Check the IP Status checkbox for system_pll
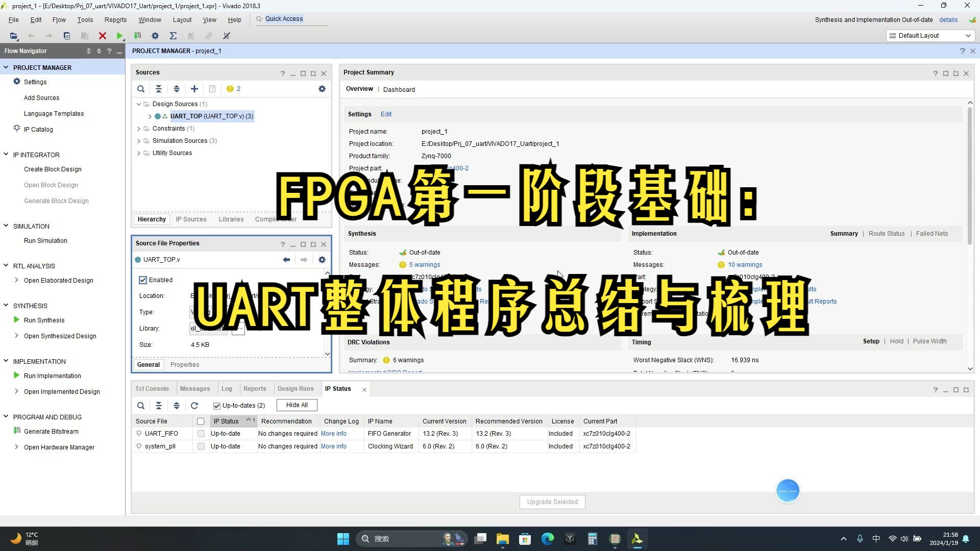 (x=201, y=446)
